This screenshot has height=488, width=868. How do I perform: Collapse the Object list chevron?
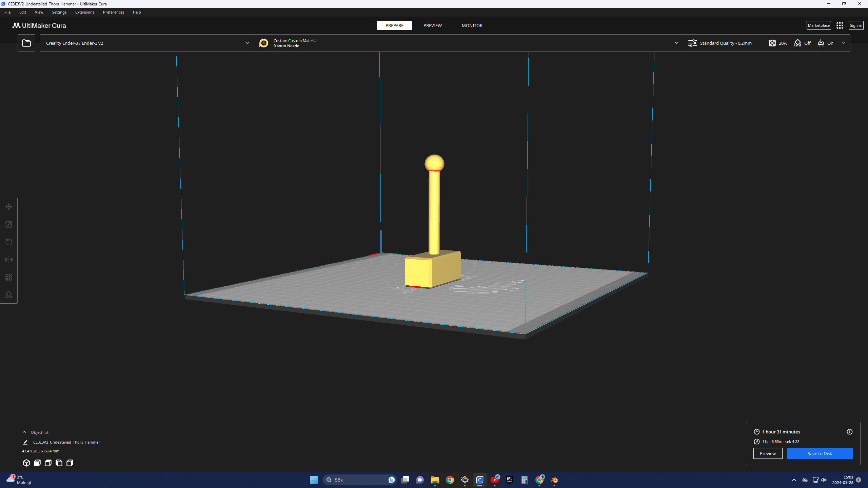[x=24, y=432]
